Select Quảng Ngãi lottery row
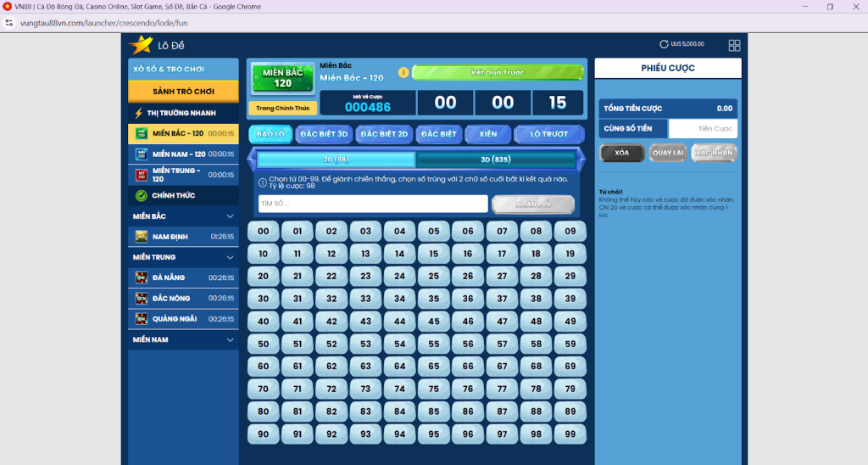Image resolution: width=868 pixels, height=465 pixels. [x=183, y=319]
